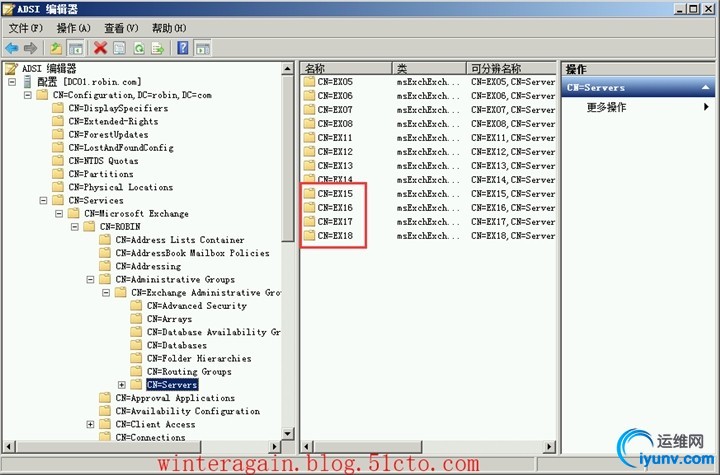The height and width of the screenshot is (475, 720).
Task: Collapse the DC01.robin.com configuration node
Action: click(x=12, y=82)
